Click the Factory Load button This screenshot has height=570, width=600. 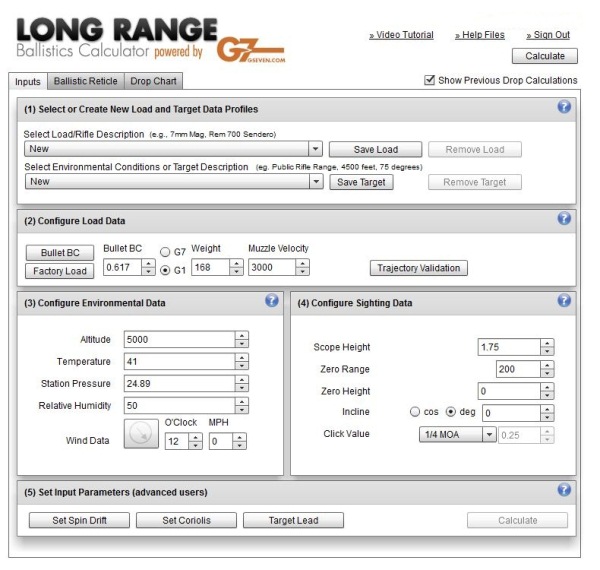pyautogui.click(x=60, y=271)
